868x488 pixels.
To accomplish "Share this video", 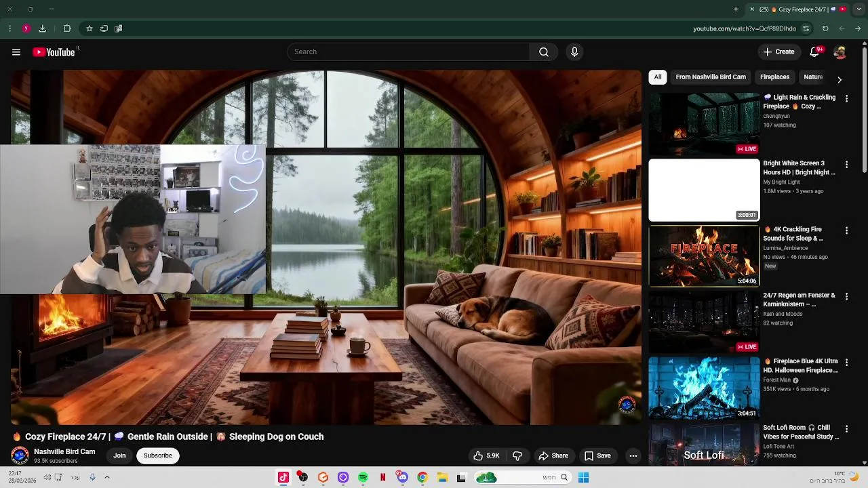I will (x=553, y=456).
